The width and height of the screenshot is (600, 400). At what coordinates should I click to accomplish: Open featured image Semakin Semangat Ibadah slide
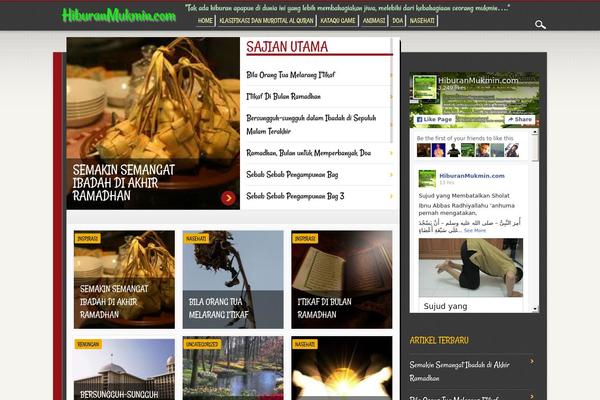coord(153,123)
